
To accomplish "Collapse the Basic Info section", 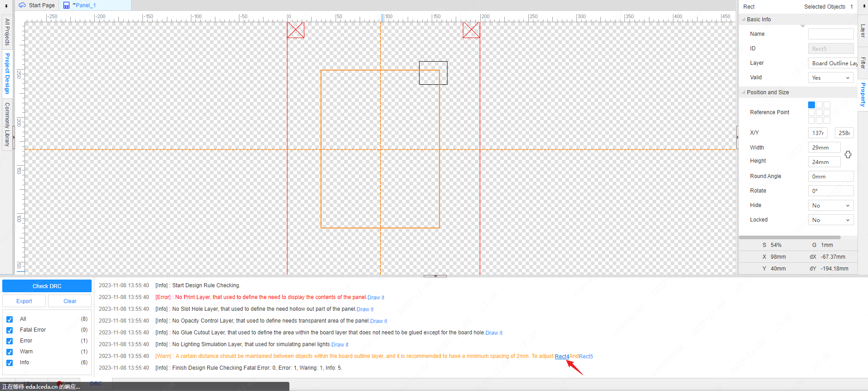I will tap(744, 19).
